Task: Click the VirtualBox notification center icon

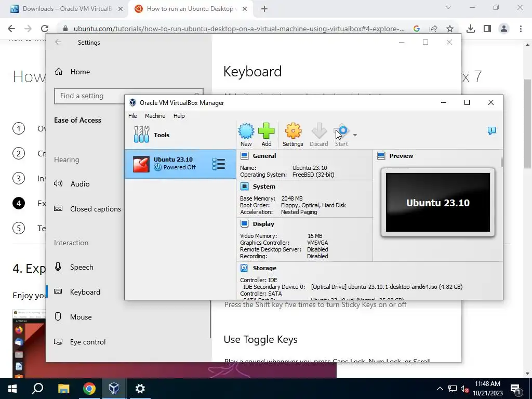Action: [x=491, y=130]
